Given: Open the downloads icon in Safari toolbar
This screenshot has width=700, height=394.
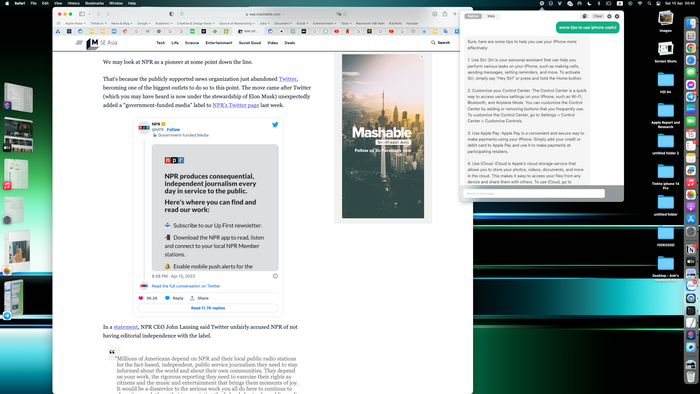Looking at the screenshot, I should (x=434, y=14).
